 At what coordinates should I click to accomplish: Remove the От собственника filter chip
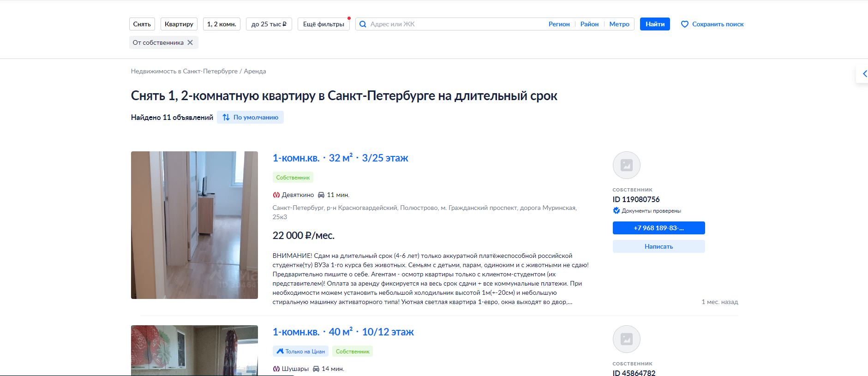pyautogui.click(x=190, y=42)
